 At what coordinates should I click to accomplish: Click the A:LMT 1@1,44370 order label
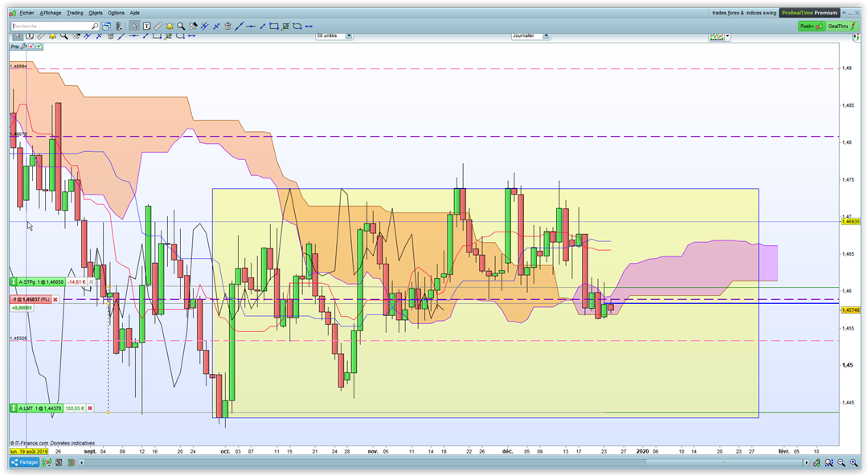click(x=36, y=408)
